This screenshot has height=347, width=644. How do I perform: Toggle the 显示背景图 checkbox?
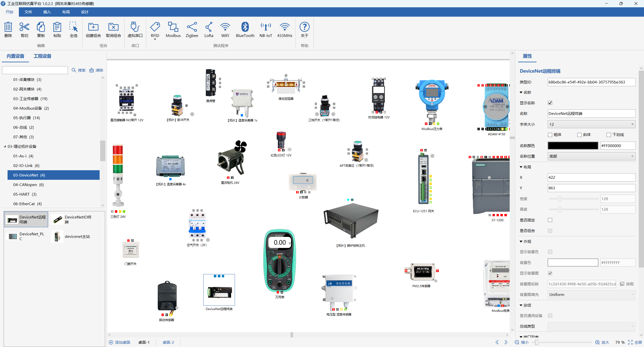[x=550, y=273]
